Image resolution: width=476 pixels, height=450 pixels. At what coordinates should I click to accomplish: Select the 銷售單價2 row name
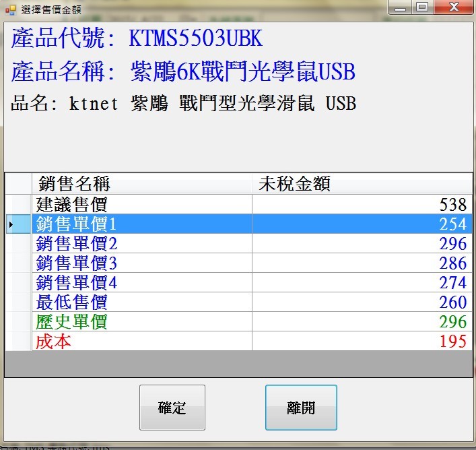[x=142, y=243]
